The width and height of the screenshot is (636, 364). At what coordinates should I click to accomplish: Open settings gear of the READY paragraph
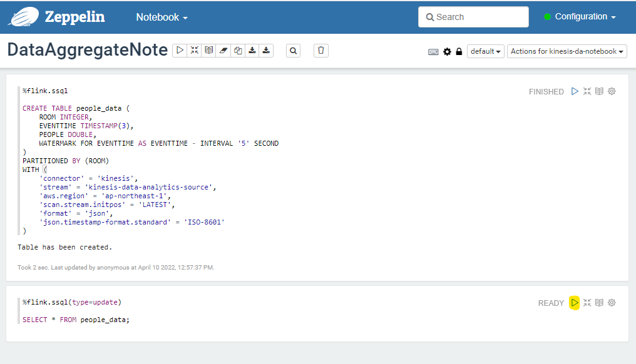pyautogui.click(x=612, y=303)
